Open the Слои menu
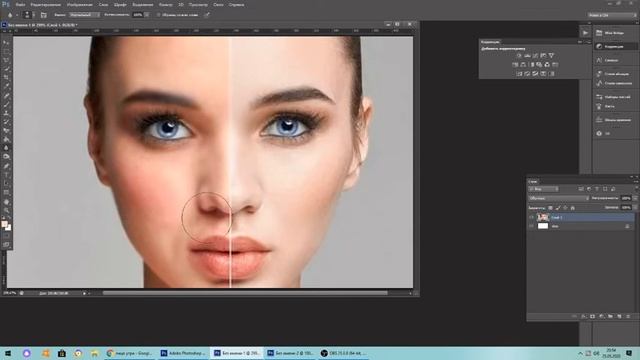 (103, 4)
